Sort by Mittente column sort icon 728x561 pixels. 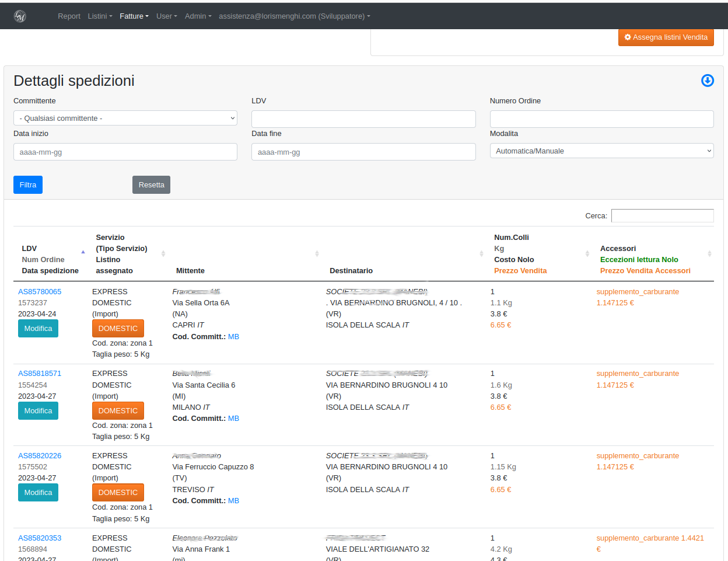(317, 253)
